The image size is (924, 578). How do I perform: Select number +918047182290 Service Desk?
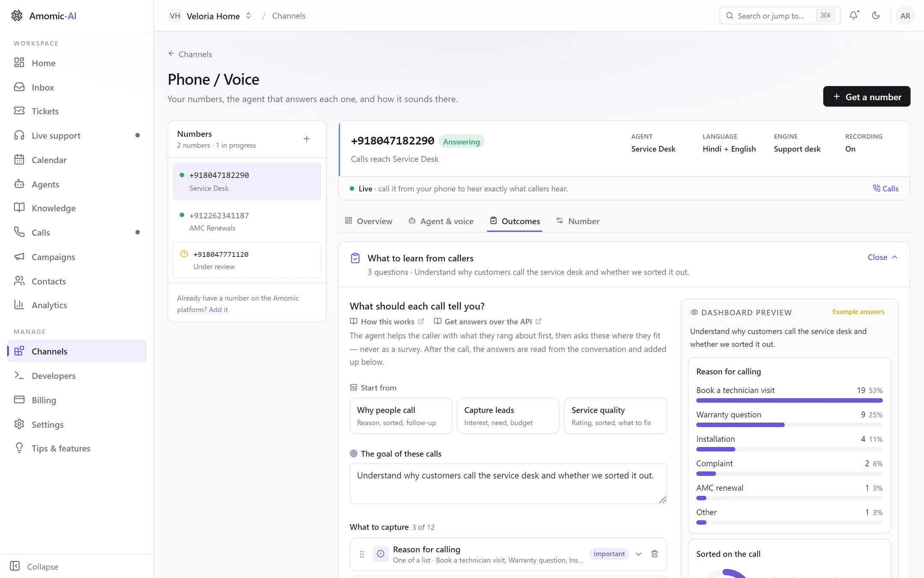247,182
